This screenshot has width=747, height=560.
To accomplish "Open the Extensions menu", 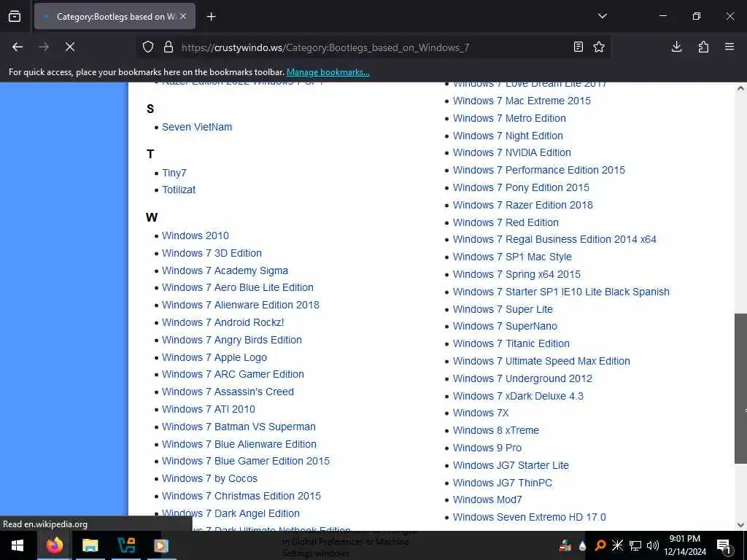I will coord(703,47).
